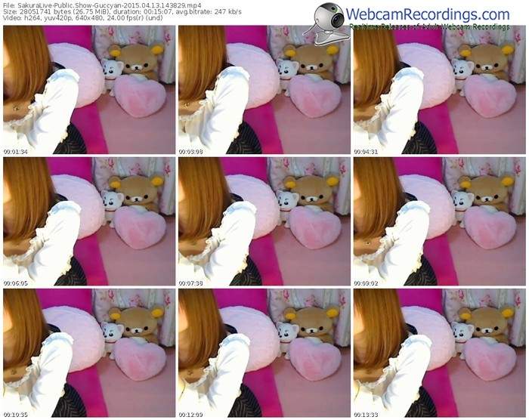
Task: Click the 00:13:33 timestamp label
Action: (x=365, y=413)
